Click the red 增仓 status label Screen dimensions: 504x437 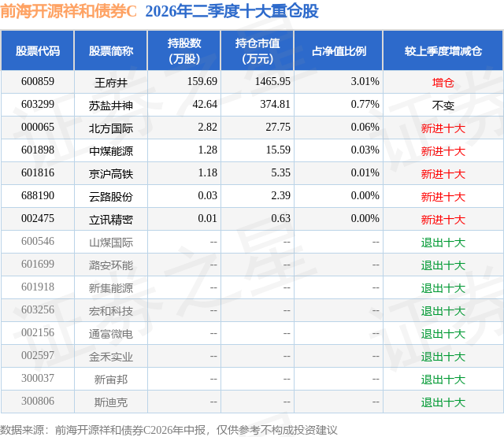coord(443,83)
